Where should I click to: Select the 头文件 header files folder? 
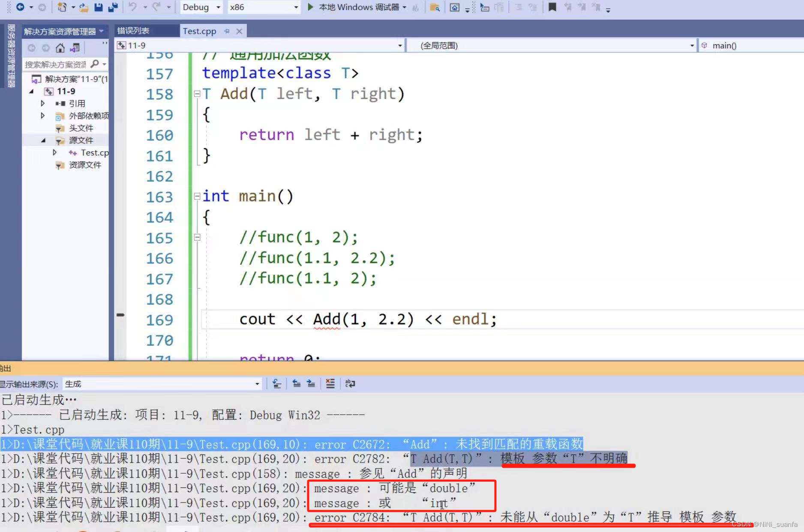(x=81, y=128)
